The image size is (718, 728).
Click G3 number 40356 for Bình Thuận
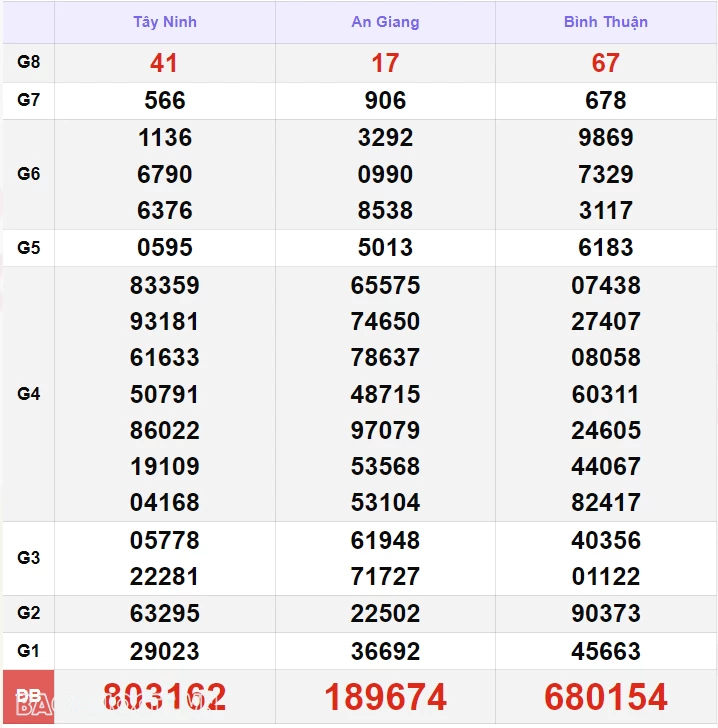tap(605, 540)
